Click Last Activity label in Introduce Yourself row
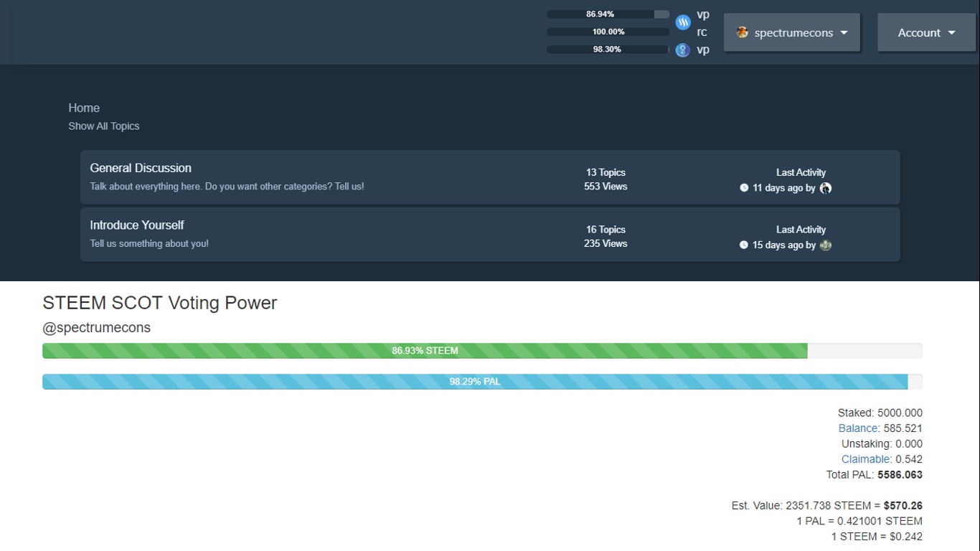 [801, 230]
